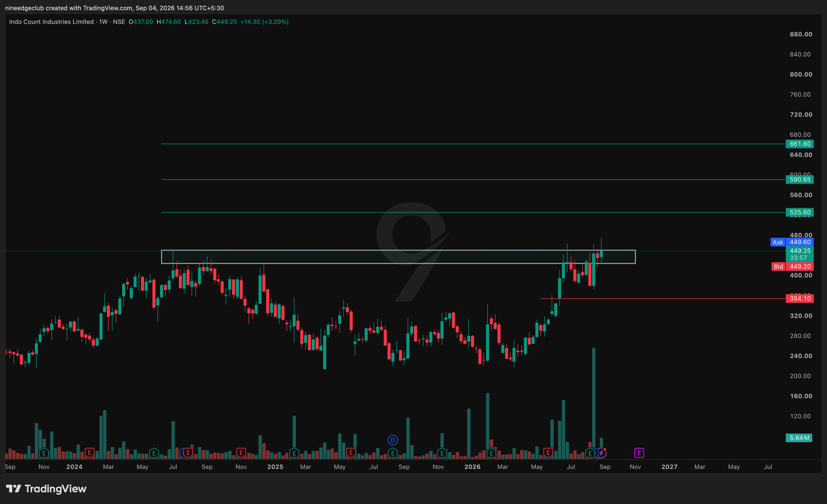
Task: Click the 2024 label on time axis
Action: click(74, 467)
